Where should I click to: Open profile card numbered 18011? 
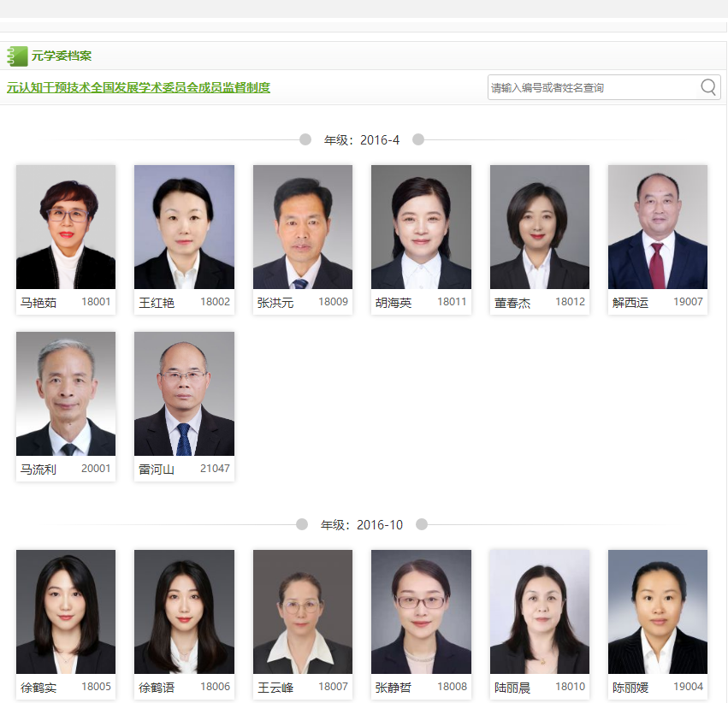coord(421,239)
